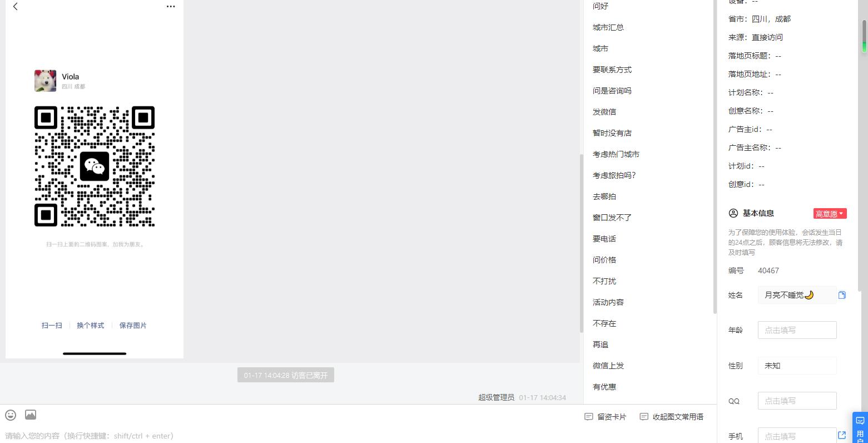Click the external link icon beside 手机
The image size is (868, 443).
pos(842,435)
